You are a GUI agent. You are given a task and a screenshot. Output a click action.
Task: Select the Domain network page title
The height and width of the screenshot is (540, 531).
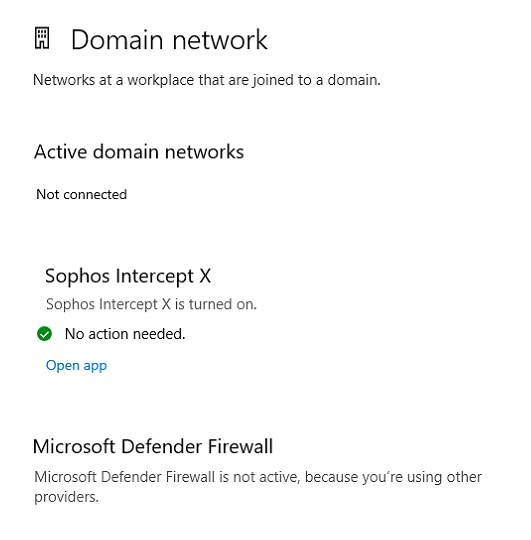pos(169,40)
